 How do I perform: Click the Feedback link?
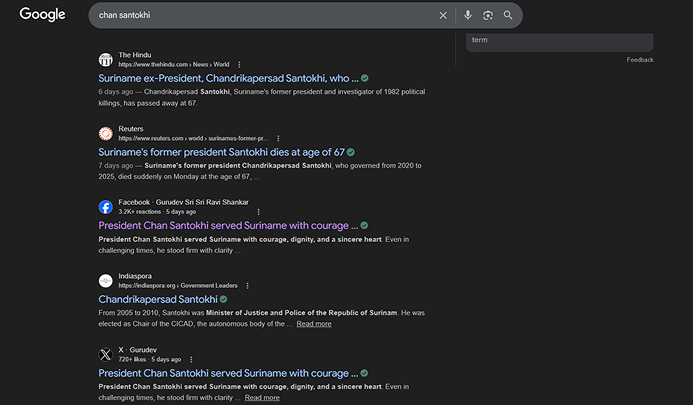pos(640,60)
